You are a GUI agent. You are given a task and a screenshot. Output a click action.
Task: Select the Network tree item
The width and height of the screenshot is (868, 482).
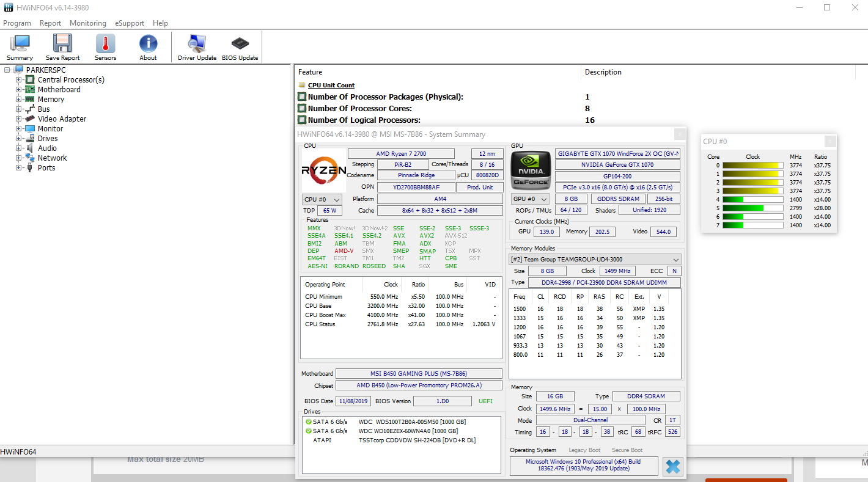tap(52, 158)
